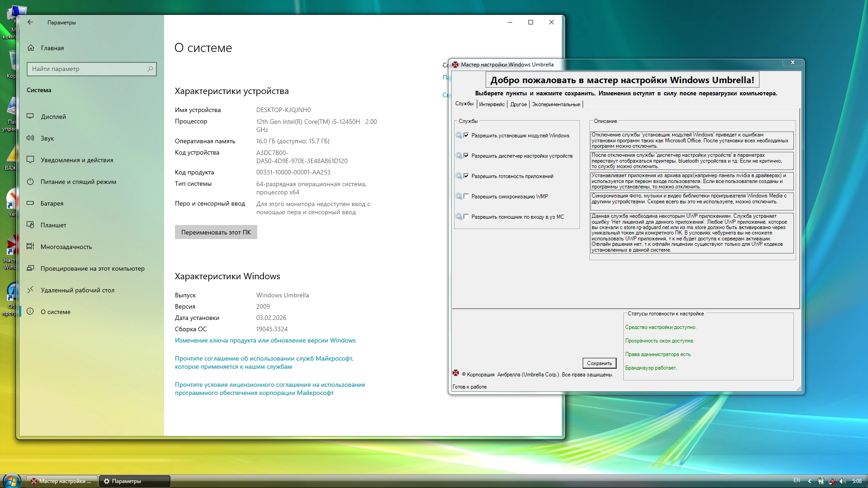Expand hidden tray icons arrow
This screenshot has height=488, width=868.
click(810, 481)
